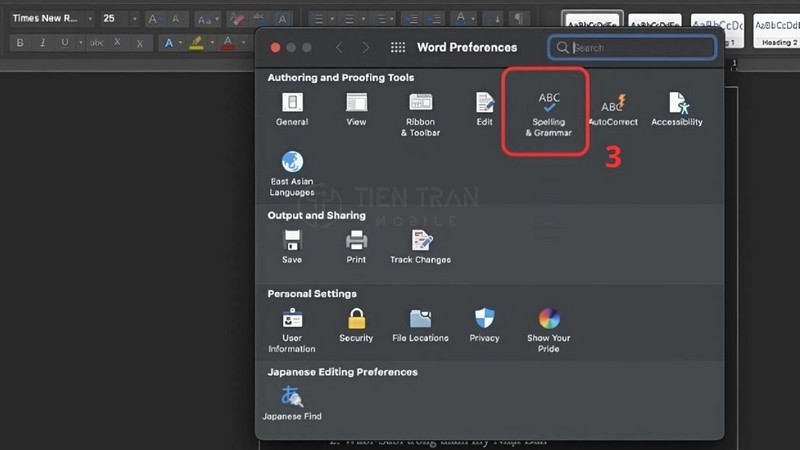Toggle bold formatting in toolbar
The width and height of the screenshot is (800, 450).
(18, 43)
